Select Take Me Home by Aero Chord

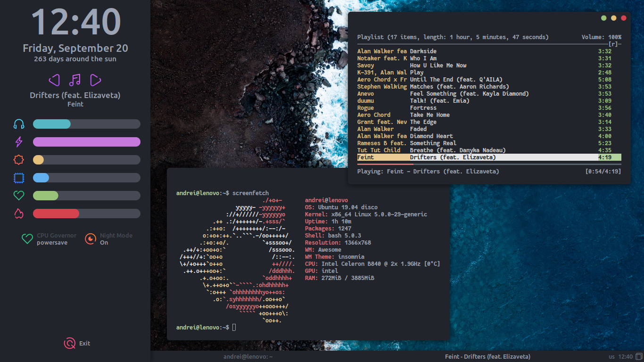coord(489,115)
